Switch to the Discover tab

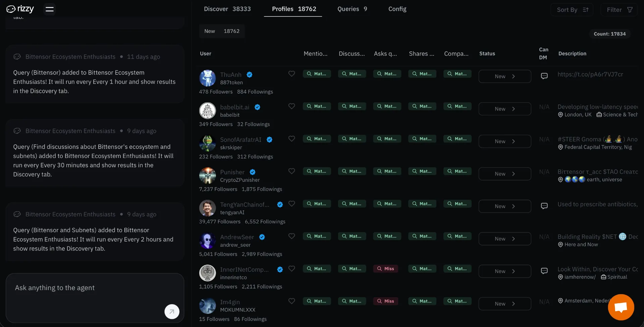[x=227, y=9]
